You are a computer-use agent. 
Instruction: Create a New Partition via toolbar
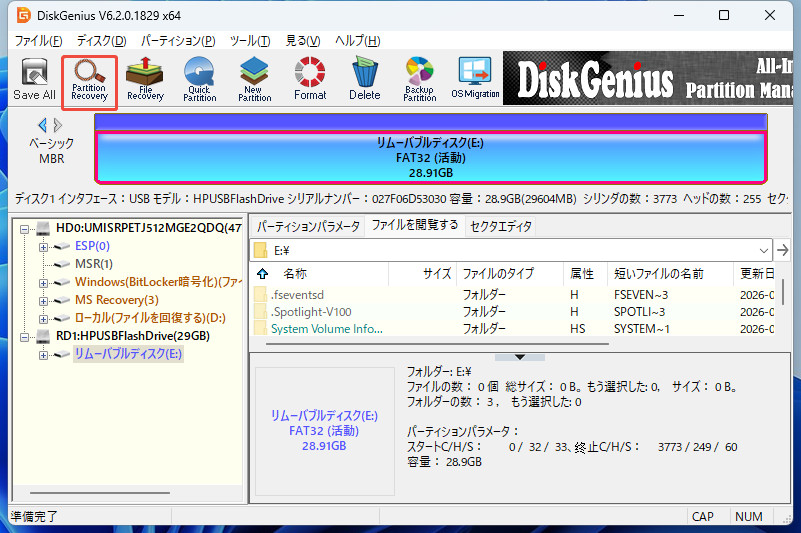(x=254, y=79)
